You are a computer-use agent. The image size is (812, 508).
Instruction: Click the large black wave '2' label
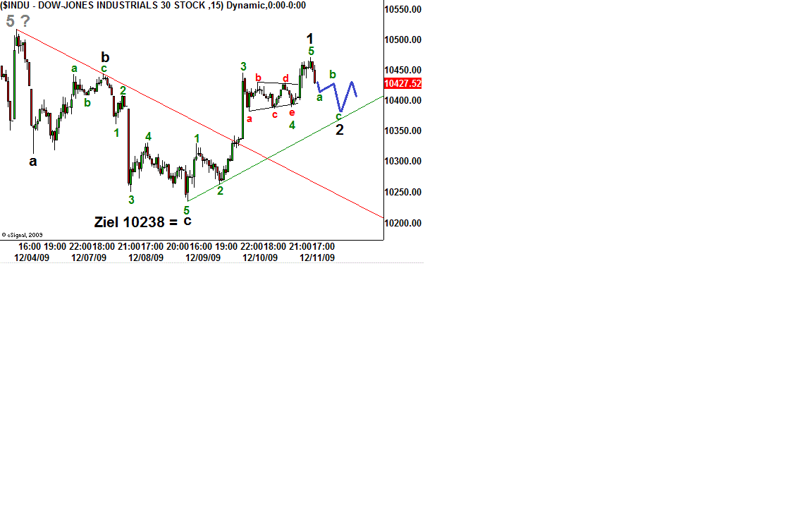340,131
